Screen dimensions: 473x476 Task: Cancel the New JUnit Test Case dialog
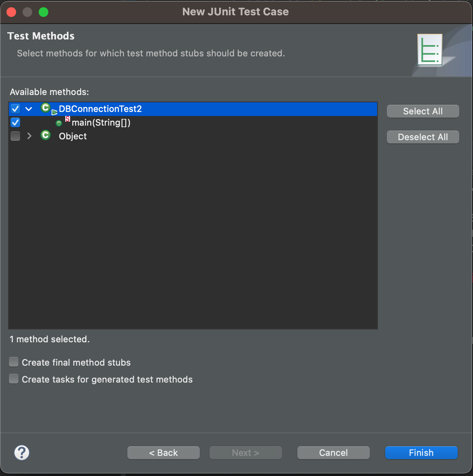click(x=333, y=453)
